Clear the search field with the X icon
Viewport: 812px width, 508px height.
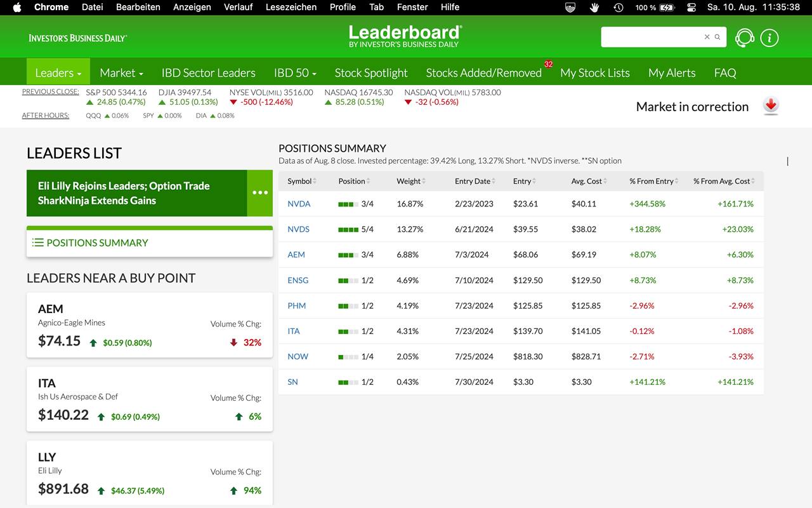pos(707,37)
